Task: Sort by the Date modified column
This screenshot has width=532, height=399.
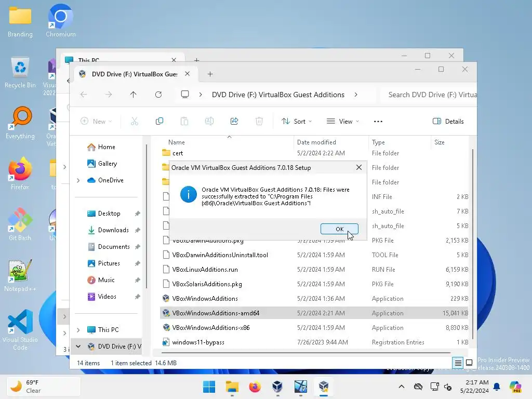Action: [316, 142]
